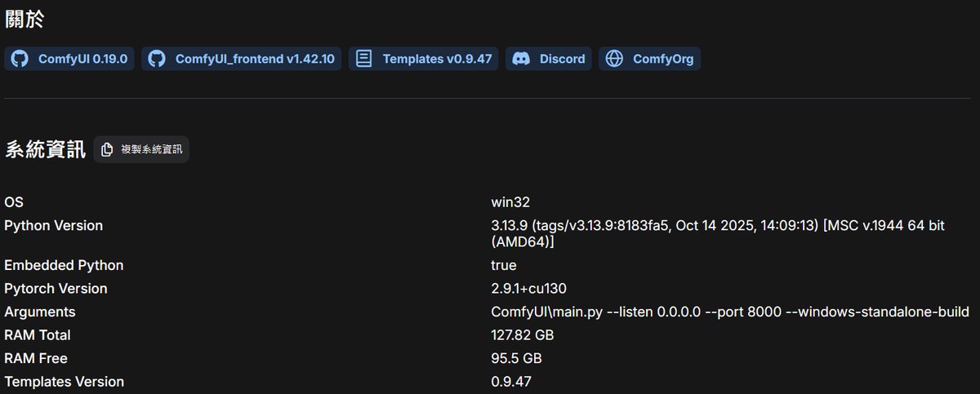Click the Arguments value starting with ComfyUI\main.py
This screenshot has width=980, height=394.
[729, 312]
